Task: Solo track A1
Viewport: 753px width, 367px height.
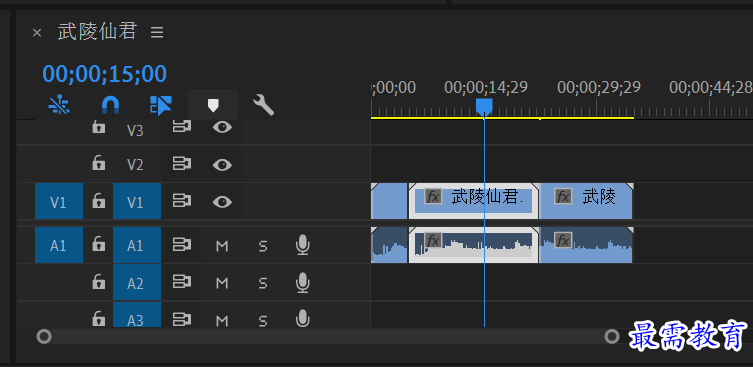Action: click(x=262, y=246)
